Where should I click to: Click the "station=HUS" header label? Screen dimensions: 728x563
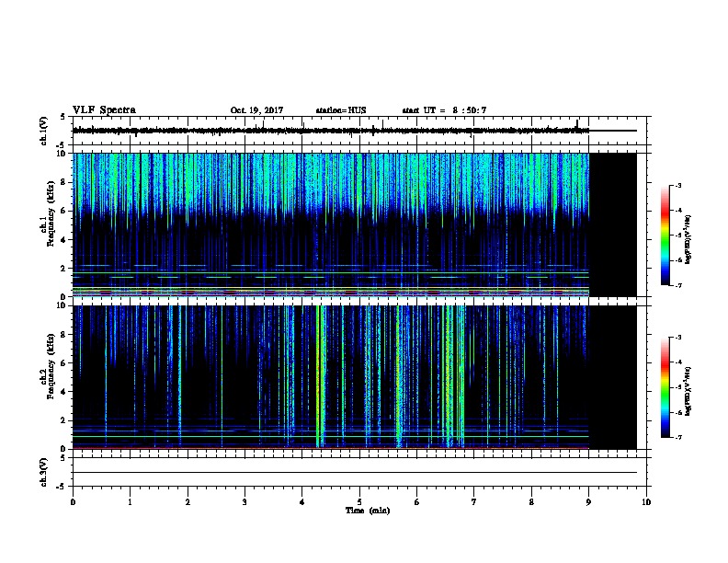pos(341,110)
